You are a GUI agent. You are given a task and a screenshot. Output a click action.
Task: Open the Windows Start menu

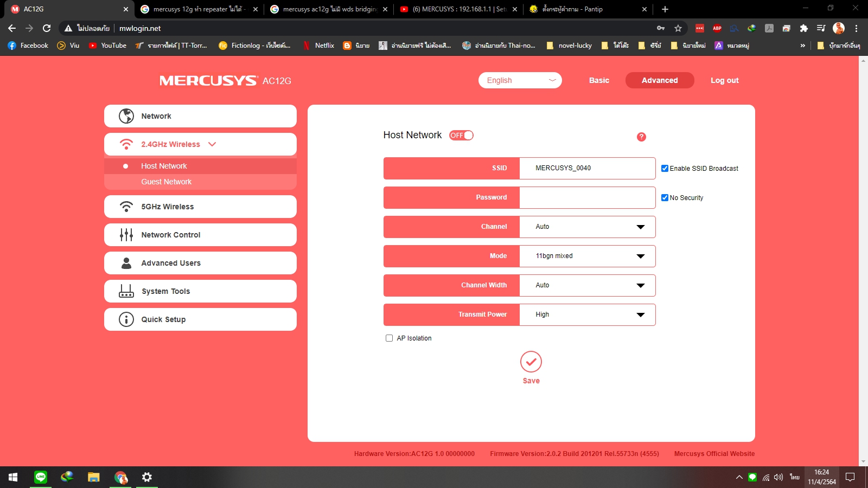pyautogui.click(x=13, y=477)
